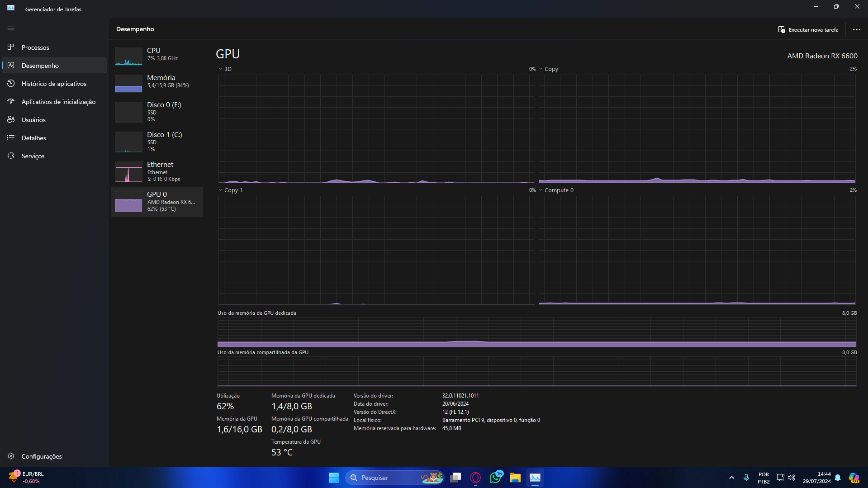
Task: Open the Windows Start menu
Action: [x=334, y=478]
